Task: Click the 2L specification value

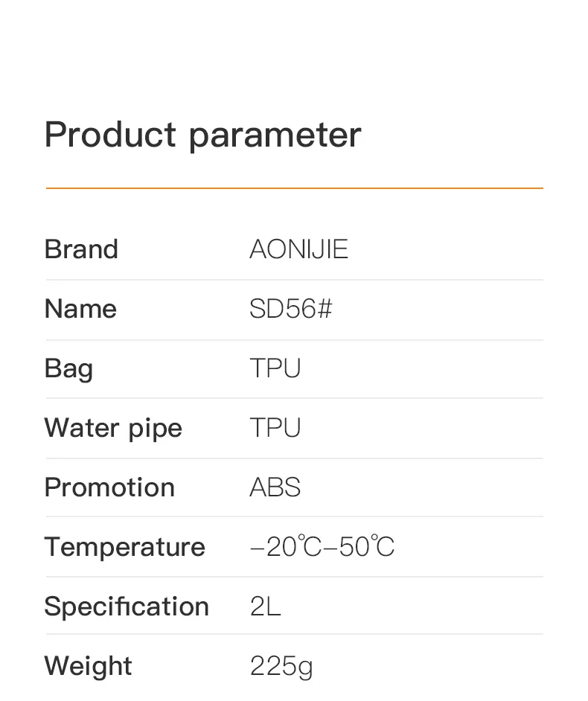Action: pyautogui.click(x=265, y=606)
